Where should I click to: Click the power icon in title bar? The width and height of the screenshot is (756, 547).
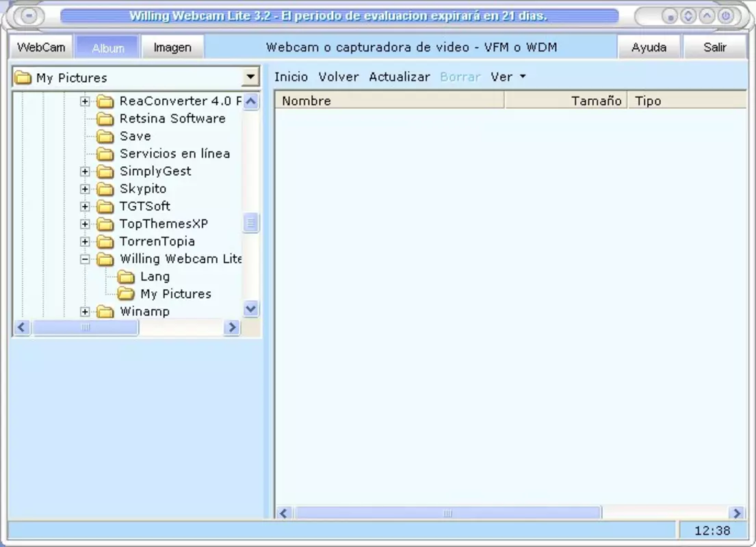(x=726, y=16)
